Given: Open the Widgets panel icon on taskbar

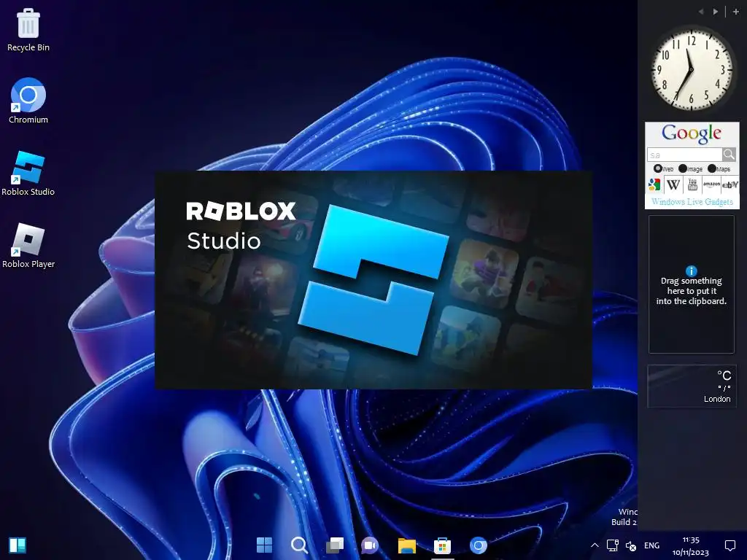Looking at the screenshot, I should coord(18,545).
